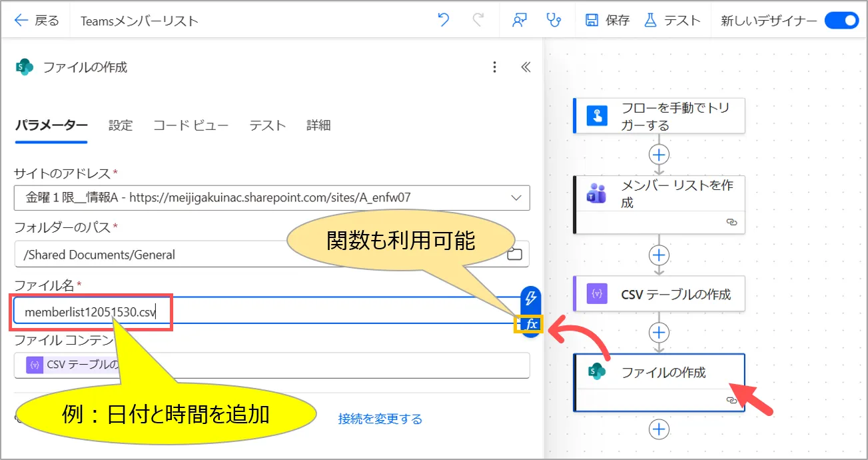The image size is (868, 460).
Task: Open the feedback person icon in toolbar
Action: [x=520, y=20]
